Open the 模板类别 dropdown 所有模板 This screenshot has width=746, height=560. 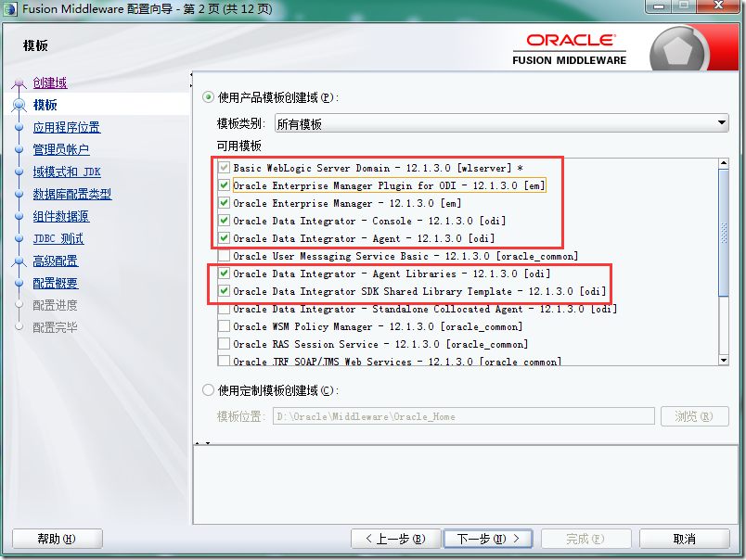click(501, 123)
